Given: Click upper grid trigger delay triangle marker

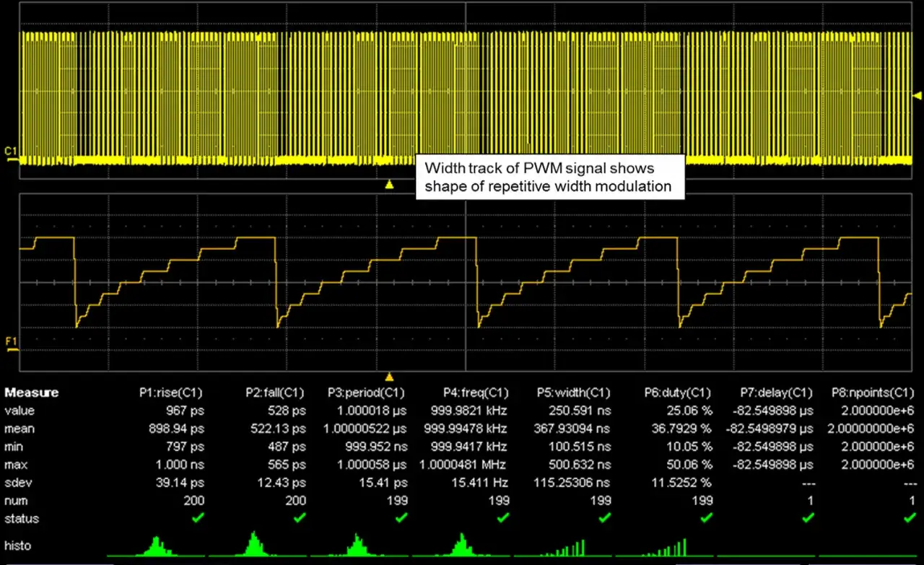Looking at the screenshot, I should pos(389,185).
